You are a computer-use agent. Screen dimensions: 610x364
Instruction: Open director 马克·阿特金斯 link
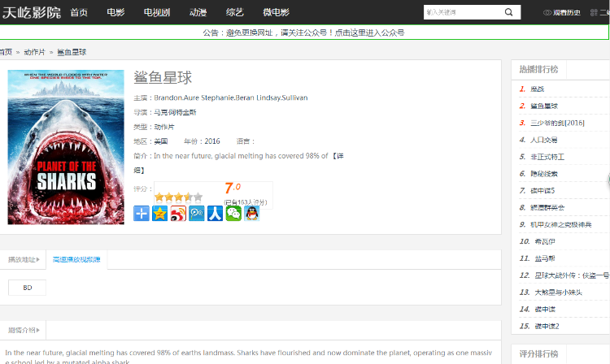pyautogui.click(x=175, y=112)
